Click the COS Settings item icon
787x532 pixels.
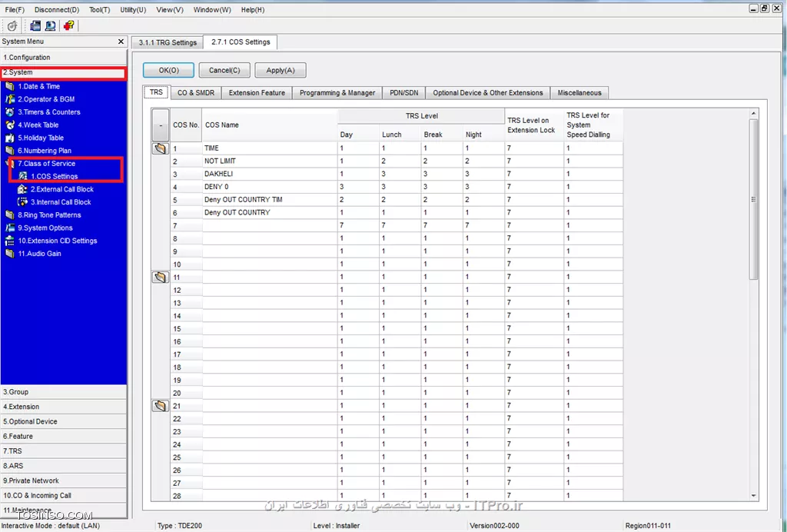(x=22, y=176)
